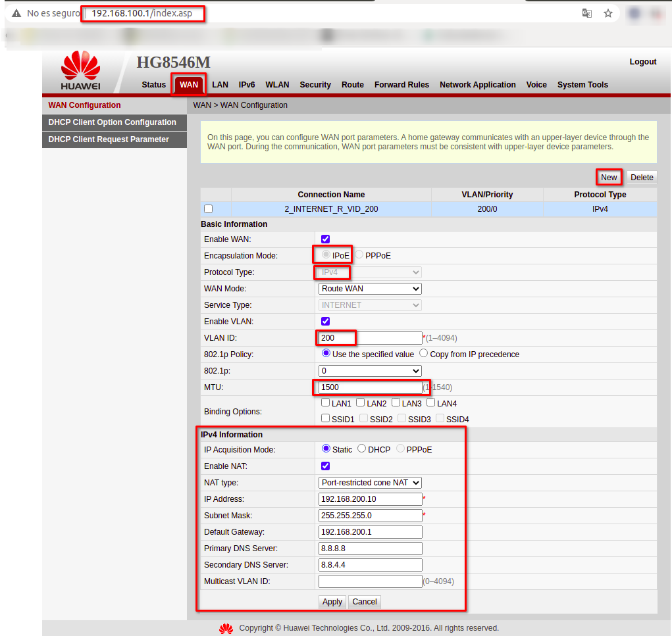The height and width of the screenshot is (636, 672).
Task: Disable the Enable VLAN option
Action: click(x=324, y=321)
